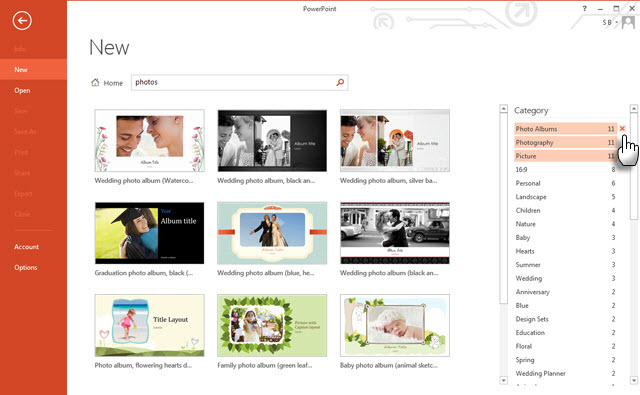Filter by the Anniversary category
Image resolution: width=640 pixels, height=395 pixels.
[565, 292]
